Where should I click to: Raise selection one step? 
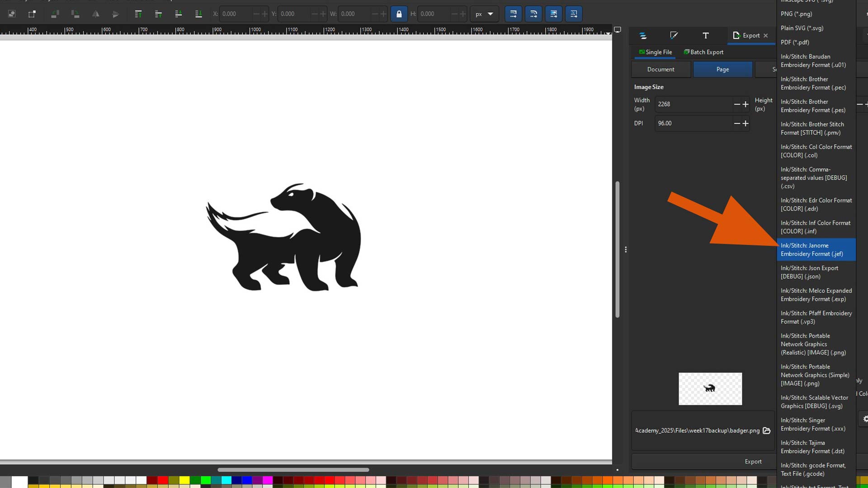pyautogui.click(x=158, y=14)
